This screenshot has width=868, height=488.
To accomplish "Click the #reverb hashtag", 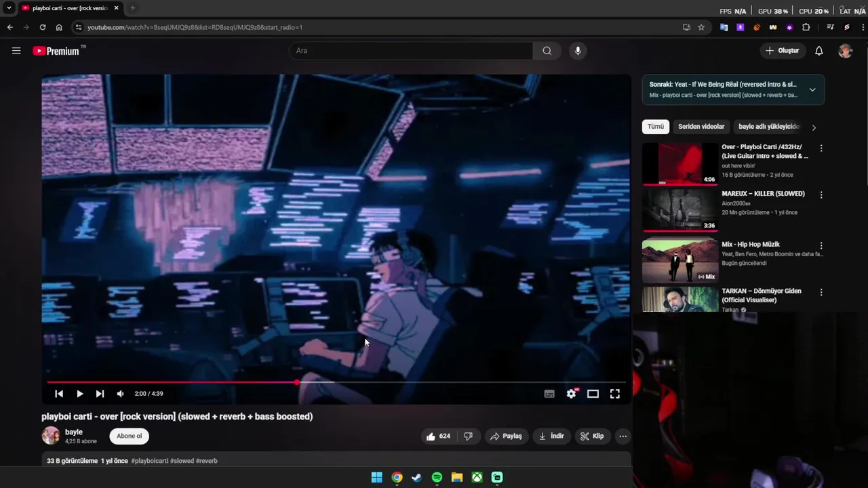I will [x=207, y=461].
